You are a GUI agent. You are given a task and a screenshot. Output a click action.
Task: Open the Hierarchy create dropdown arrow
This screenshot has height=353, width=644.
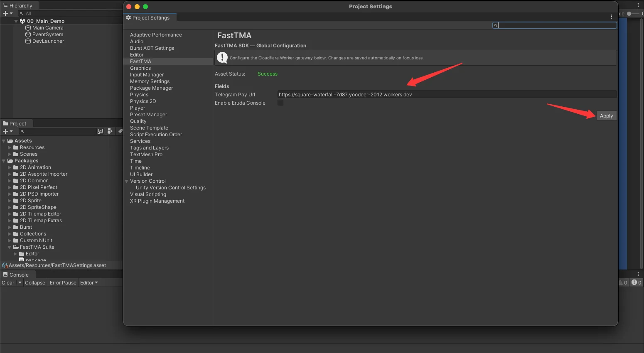[x=11, y=13]
